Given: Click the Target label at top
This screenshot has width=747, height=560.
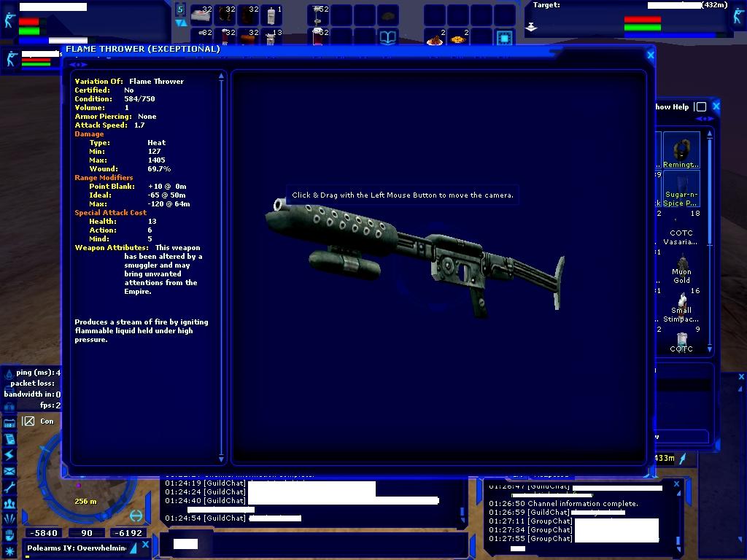Looking at the screenshot, I should [546, 5].
